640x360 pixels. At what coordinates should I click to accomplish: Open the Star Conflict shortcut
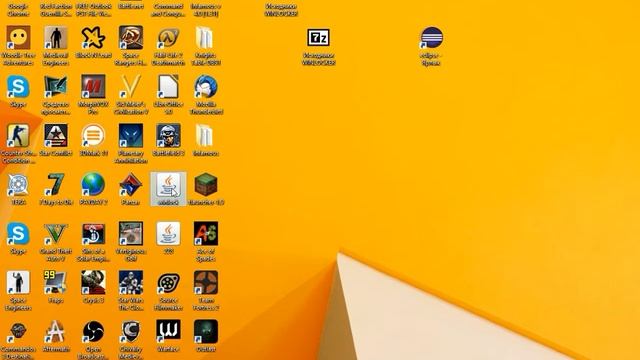pos(56,136)
